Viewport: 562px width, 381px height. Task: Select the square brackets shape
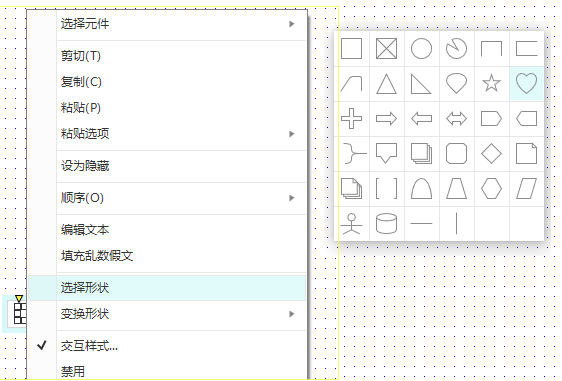(386, 189)
